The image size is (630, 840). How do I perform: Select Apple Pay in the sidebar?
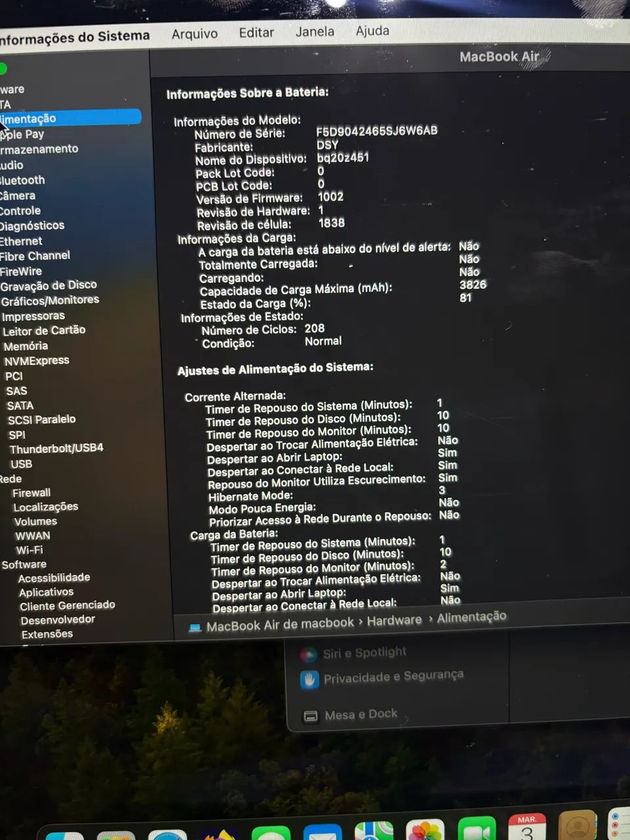point(22,135)
